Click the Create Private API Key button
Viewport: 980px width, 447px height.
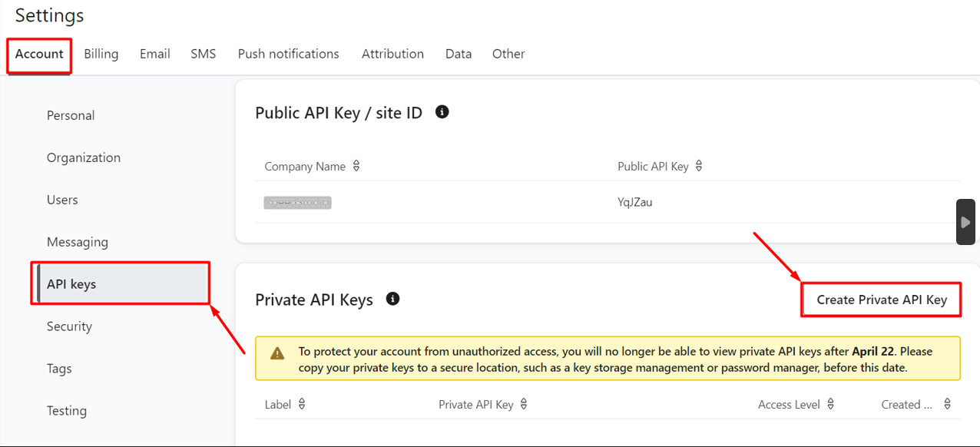[x=880, y=300]
